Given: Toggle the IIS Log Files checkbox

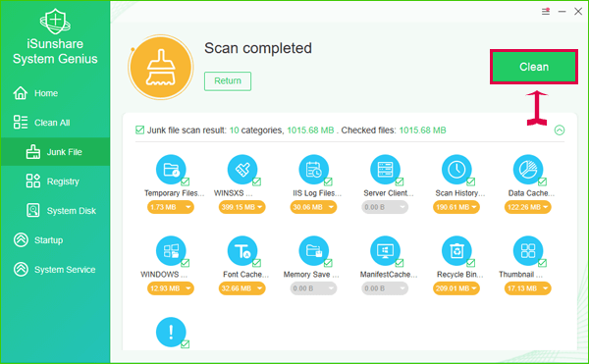Looking at the screenshot, I should click(x=328, y=182).
